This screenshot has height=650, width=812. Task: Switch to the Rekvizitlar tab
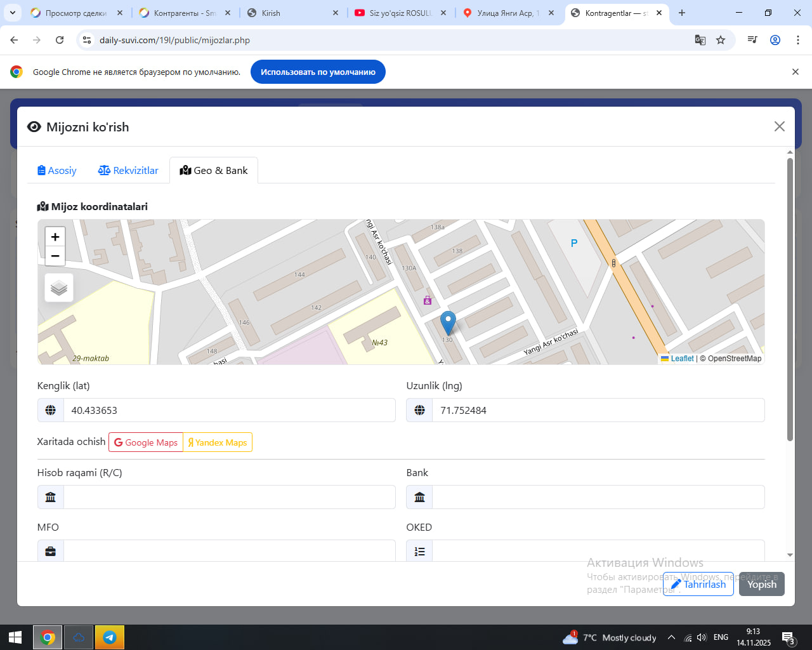(x=128, y=170)
